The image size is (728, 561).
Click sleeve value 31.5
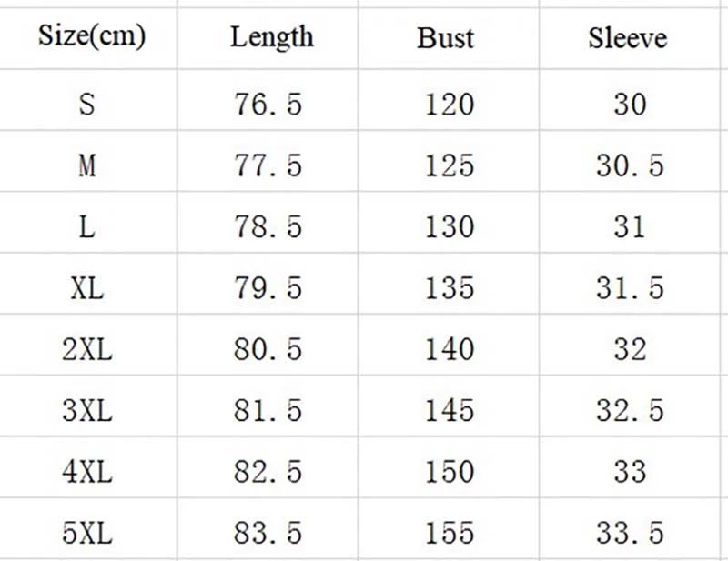pyautogui.click(x=630, y=288)
